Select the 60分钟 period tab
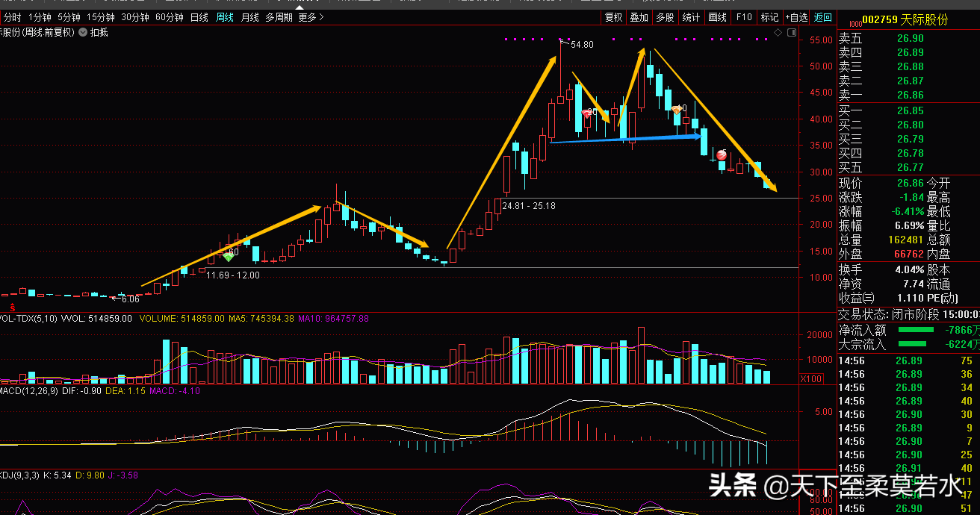 pos(169,17)
